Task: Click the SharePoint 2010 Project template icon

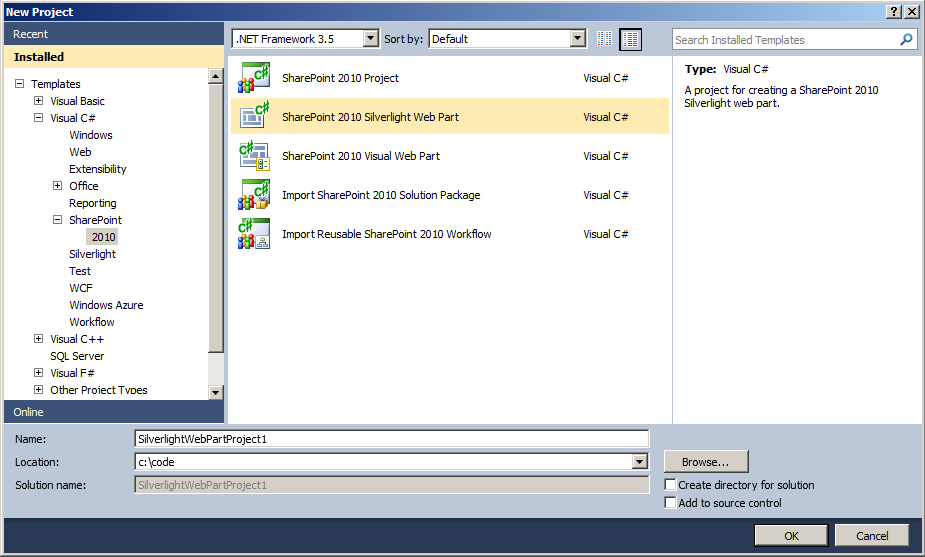Action: (254, 78)
